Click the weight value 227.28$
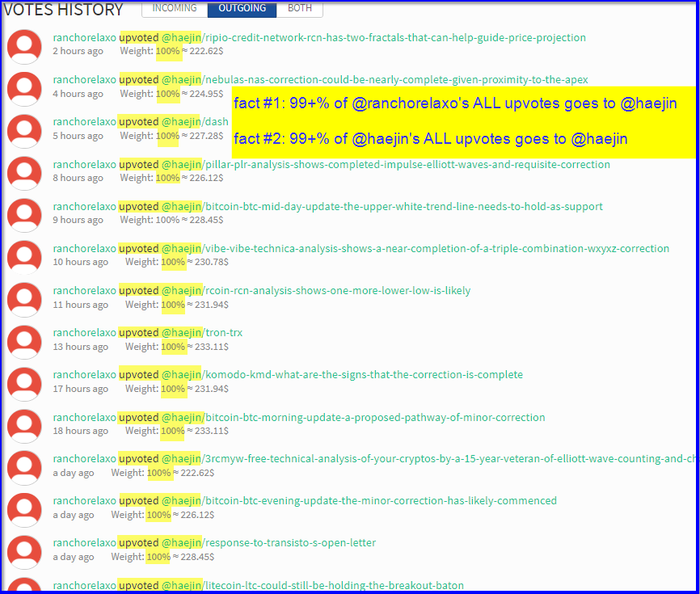This screenshot has width=700, height=594. pos(206,136)
